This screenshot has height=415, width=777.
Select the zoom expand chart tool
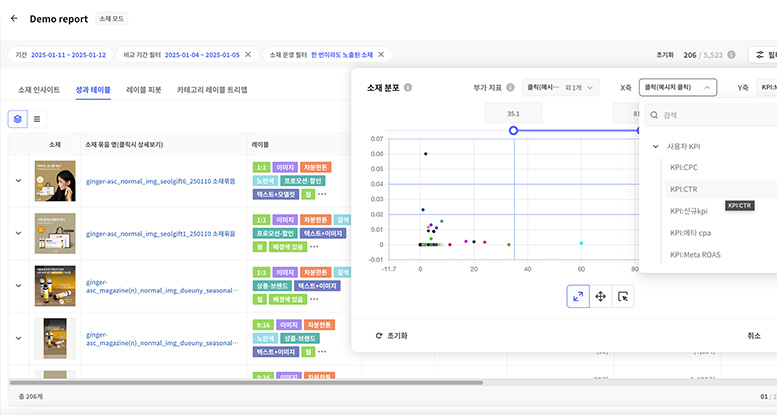[x=578, y=296]
